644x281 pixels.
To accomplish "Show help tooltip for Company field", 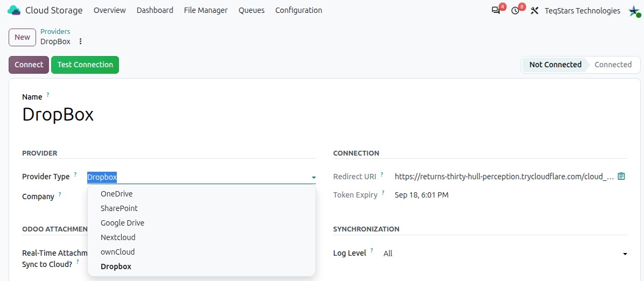I will tap(60, 194).
